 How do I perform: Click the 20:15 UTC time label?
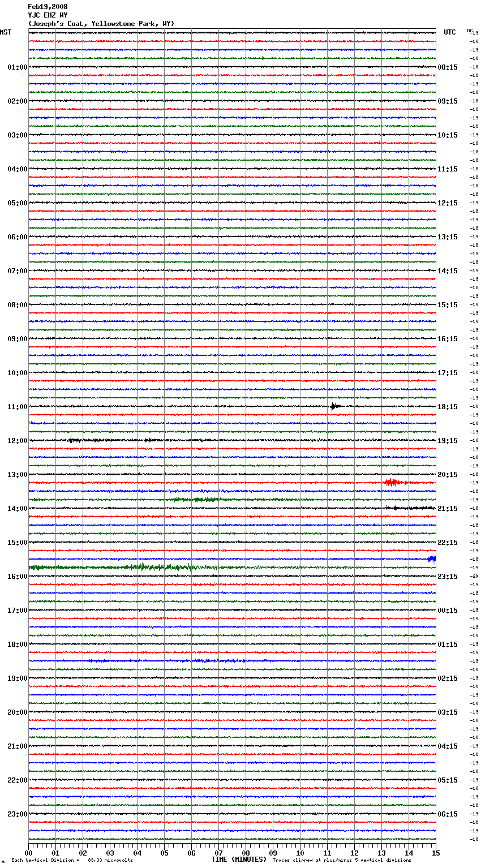coord(448,475)
